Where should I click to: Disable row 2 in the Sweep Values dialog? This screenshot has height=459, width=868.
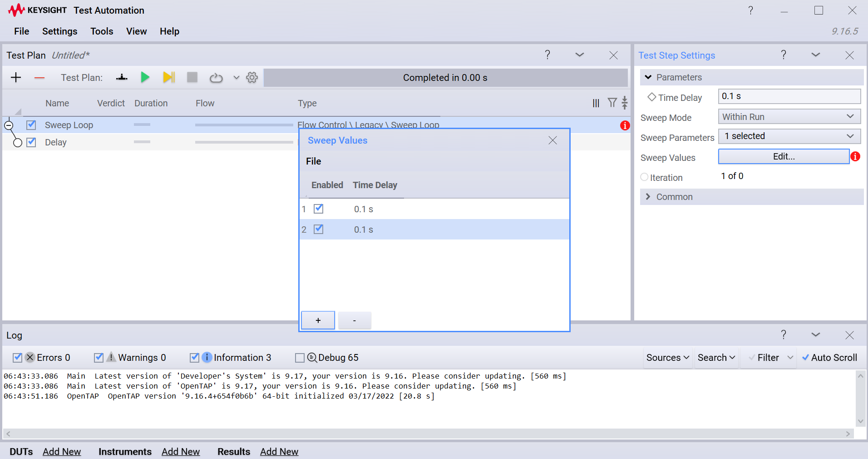coord(319,229)
